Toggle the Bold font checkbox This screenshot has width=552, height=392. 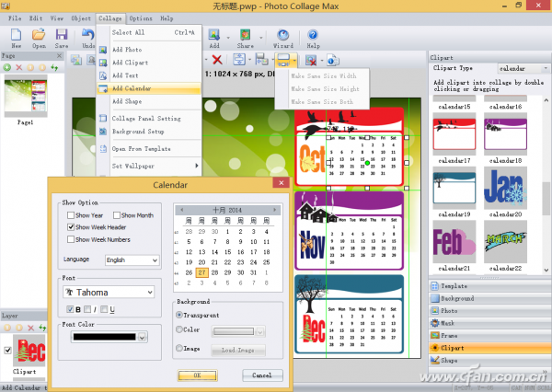pos(70,309)
